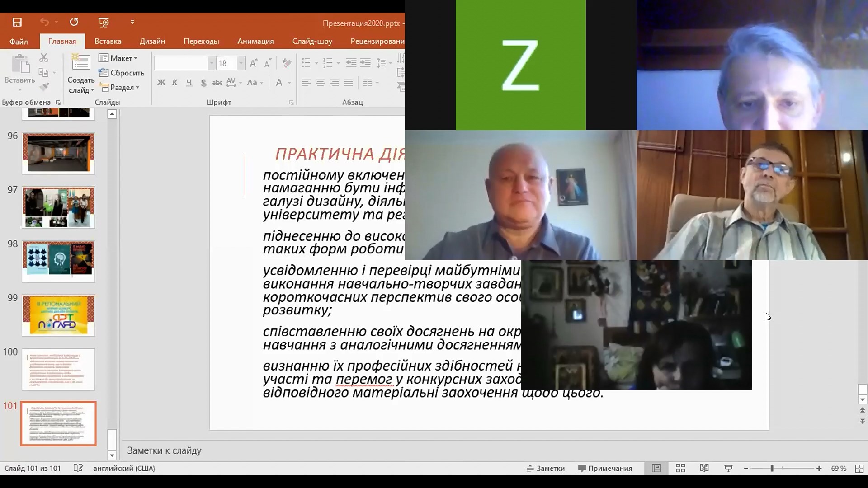The width and height of the screenshot is (868, 488).
Task: Switch to the Дизайн tab
Action: 152,41
